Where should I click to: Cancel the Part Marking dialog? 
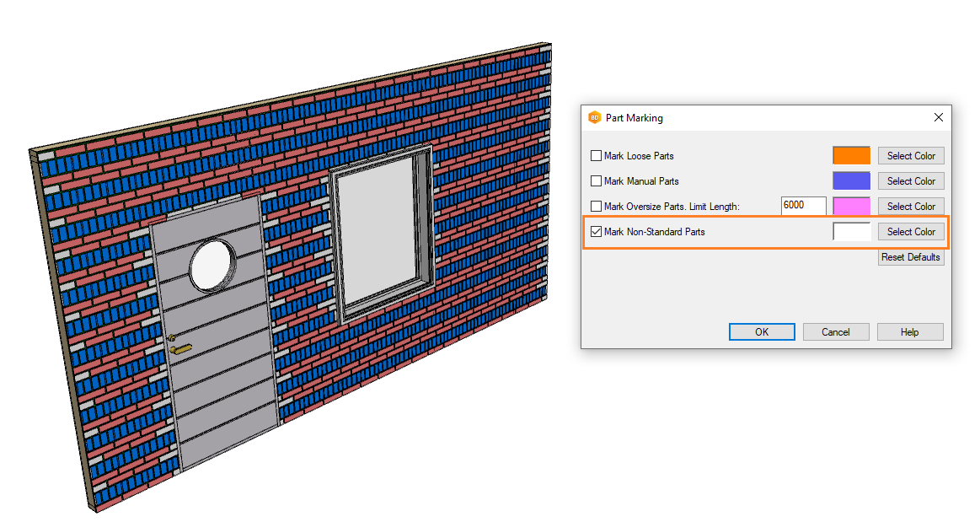pyautogui.click(x=836, y=332)
